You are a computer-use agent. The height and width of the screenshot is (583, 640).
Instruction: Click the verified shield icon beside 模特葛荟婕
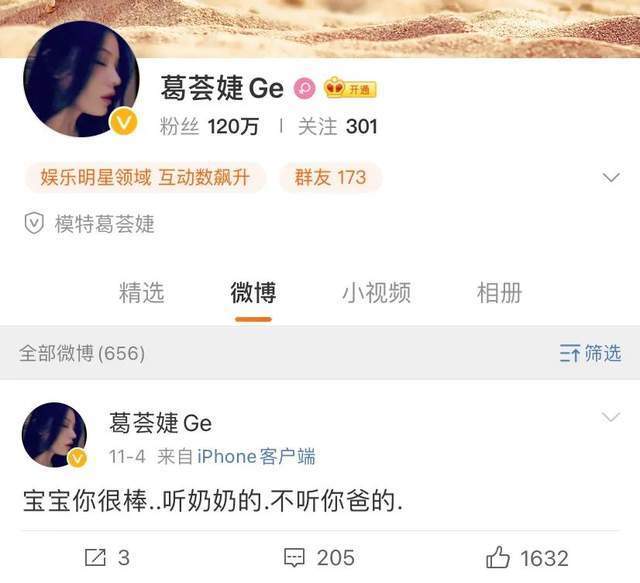pos(34,223)
